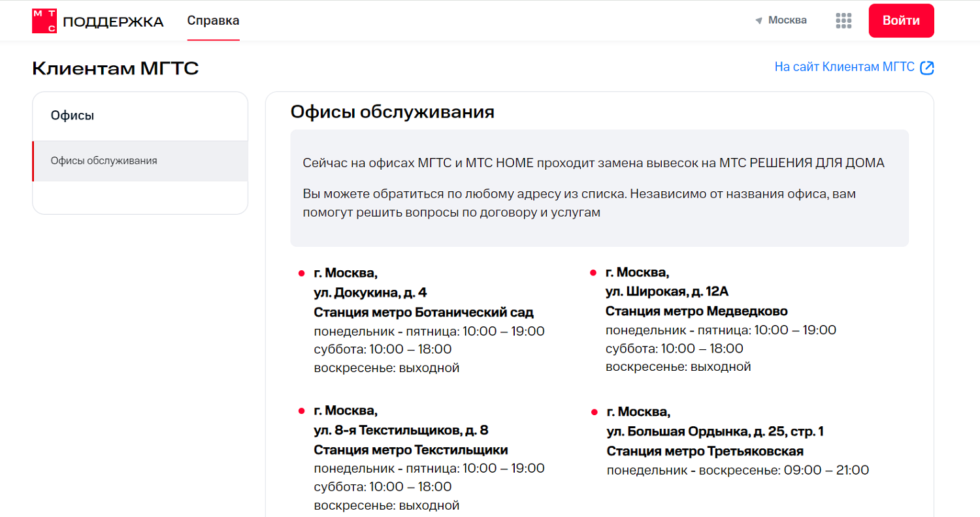Click Станция метро Ботанический сад
Viewport: 980px width, 517px height.
coord(424,311)
